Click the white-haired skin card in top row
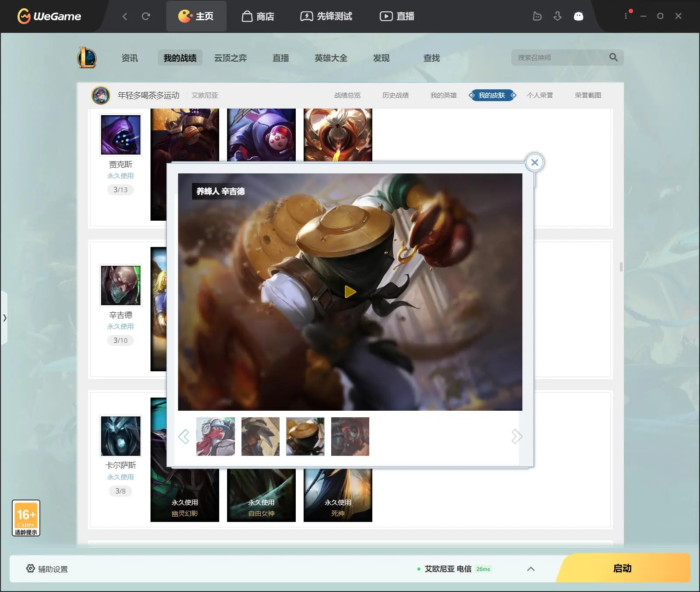 pyautogui.click(x=338, y=135)
